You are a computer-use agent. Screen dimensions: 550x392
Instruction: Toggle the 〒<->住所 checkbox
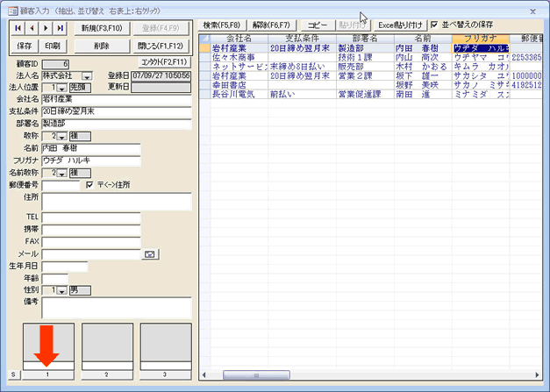pos(89,184)
